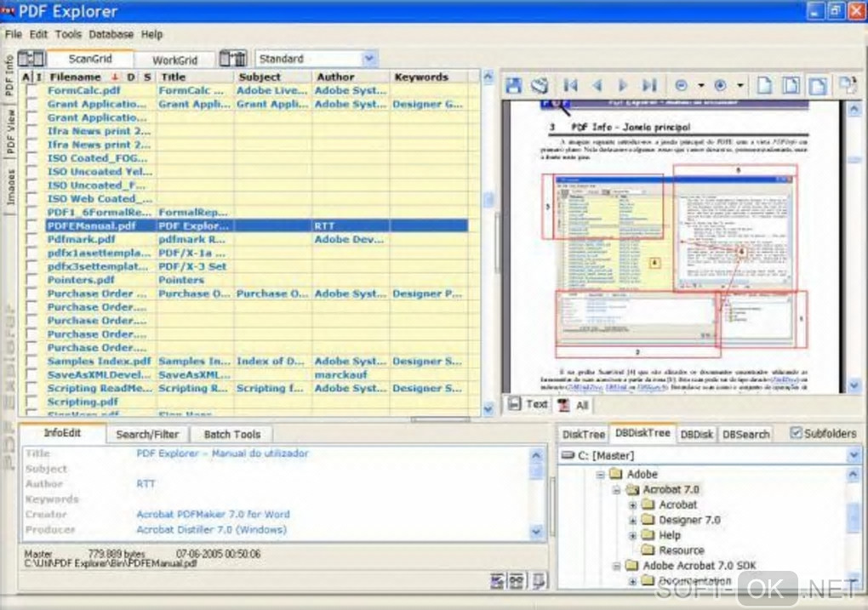Select single page view icon

point(764,85)
